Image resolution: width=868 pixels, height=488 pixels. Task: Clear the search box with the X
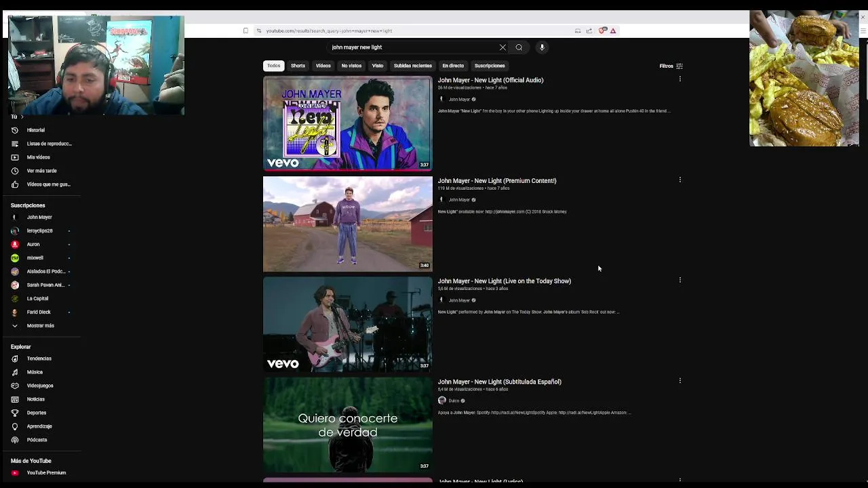click(x=502, y=47)
